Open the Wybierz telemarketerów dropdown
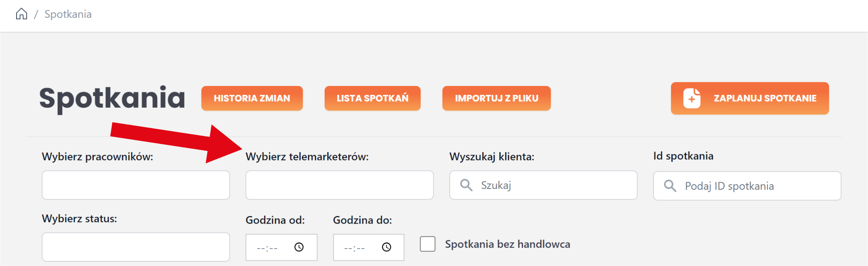 point(339,185)
